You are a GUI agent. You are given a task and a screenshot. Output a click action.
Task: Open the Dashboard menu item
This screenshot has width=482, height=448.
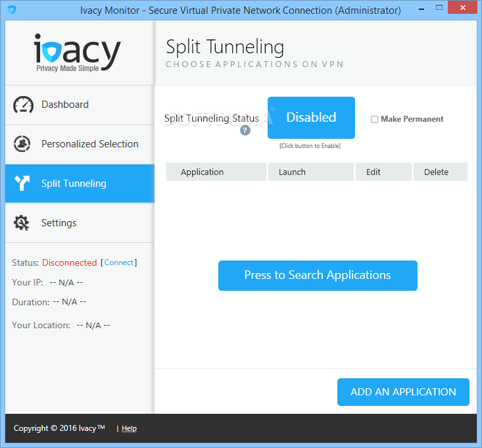click(x=80, y=105)
